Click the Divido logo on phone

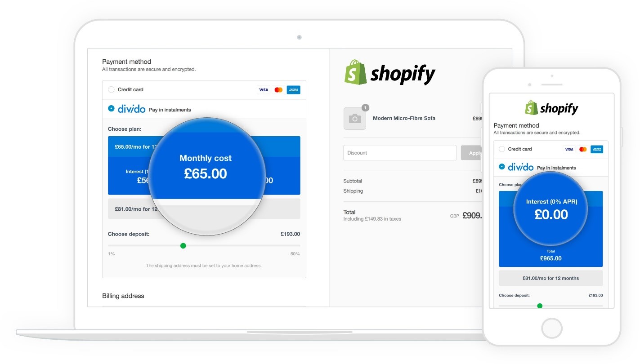coord(521,167)
